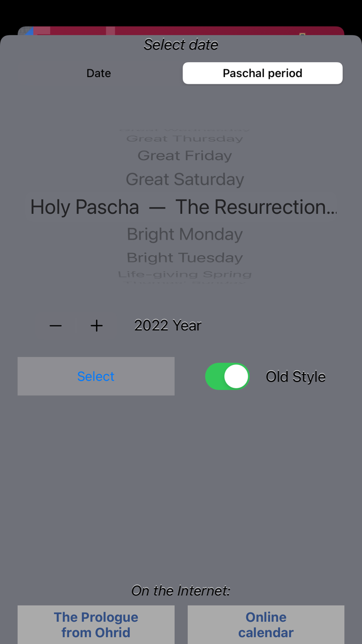The height and width of the screenshot is (644, 362).
Task: Tap the Select date dialog title
Action: (x=180, y=45)
